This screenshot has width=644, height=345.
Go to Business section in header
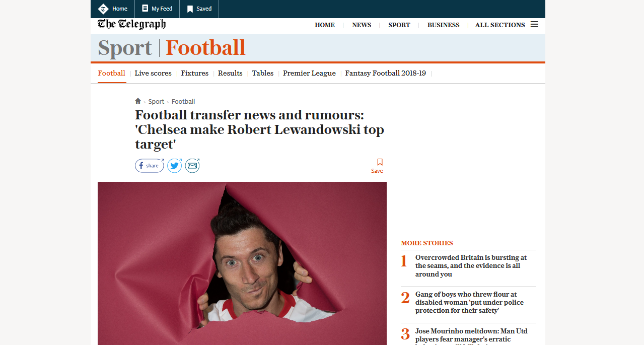click(x=443, y=25)
